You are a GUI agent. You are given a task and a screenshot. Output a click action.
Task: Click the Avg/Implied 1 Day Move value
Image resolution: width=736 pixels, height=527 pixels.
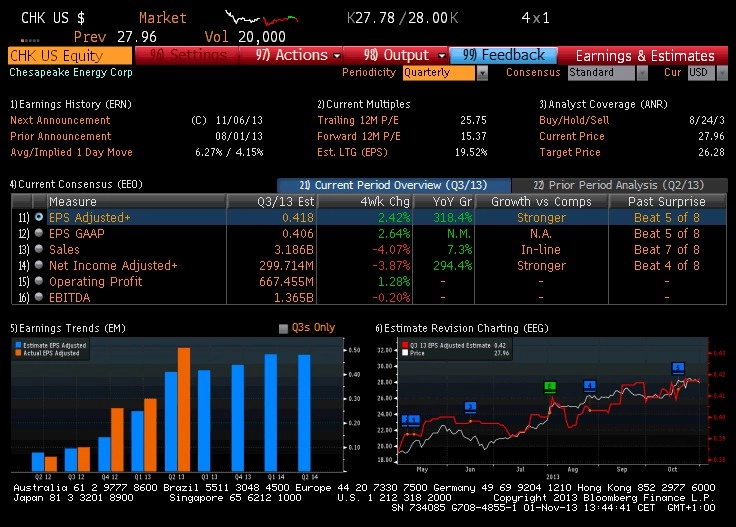point(229,152)
